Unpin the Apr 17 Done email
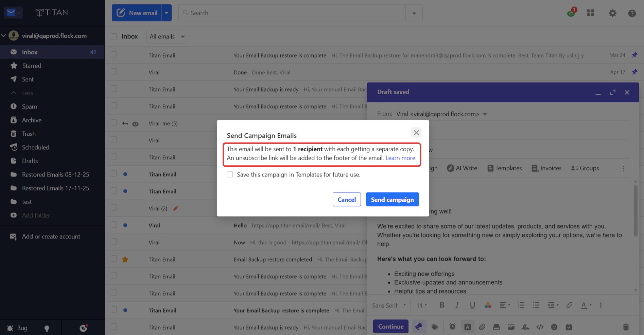The width and height of the screenshot is (644, 335). tap(634, 72)
